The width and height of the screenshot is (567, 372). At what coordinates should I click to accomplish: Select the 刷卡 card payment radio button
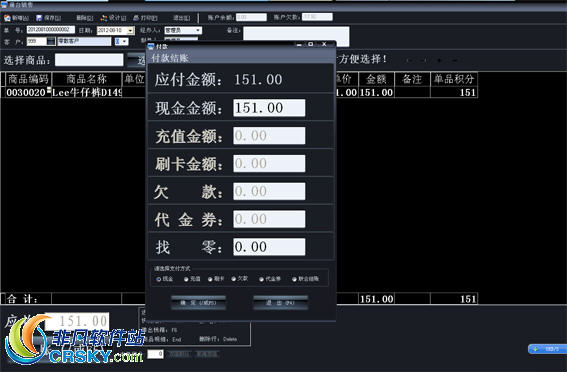point(210,279)
